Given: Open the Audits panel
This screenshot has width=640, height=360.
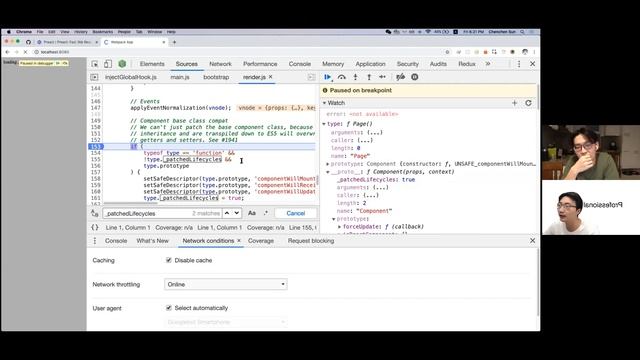Looking at the screenshot, I should (x=438, y=64).
